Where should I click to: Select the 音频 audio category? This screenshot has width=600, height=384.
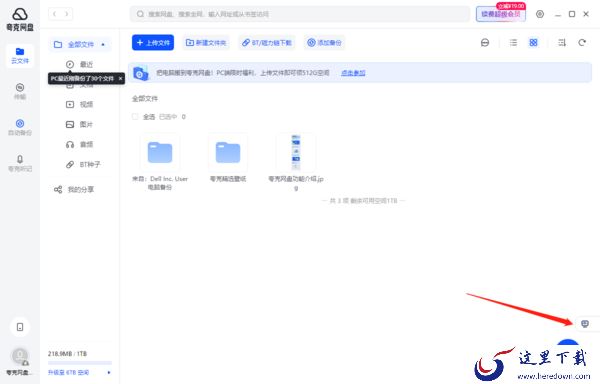[x=80, y=144]
